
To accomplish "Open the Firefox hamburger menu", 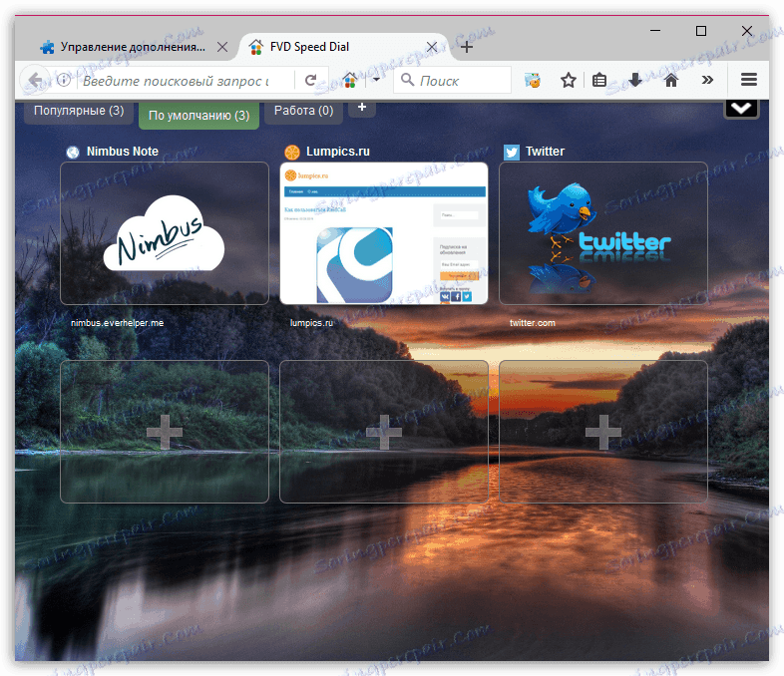I will pos(748,80).
